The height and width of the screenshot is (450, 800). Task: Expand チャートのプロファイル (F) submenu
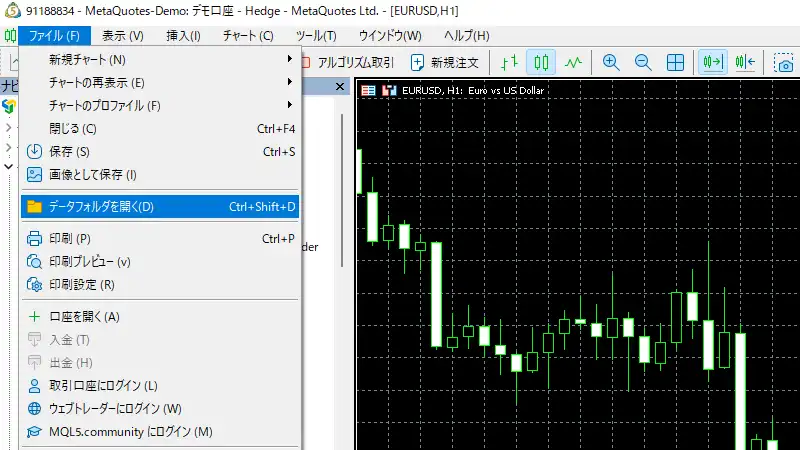pos(160,105)
